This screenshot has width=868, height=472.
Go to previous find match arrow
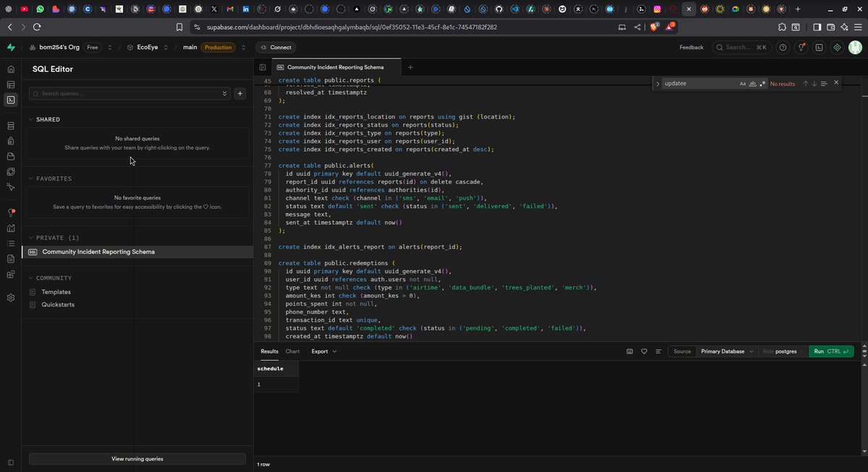tap(805, 84)
